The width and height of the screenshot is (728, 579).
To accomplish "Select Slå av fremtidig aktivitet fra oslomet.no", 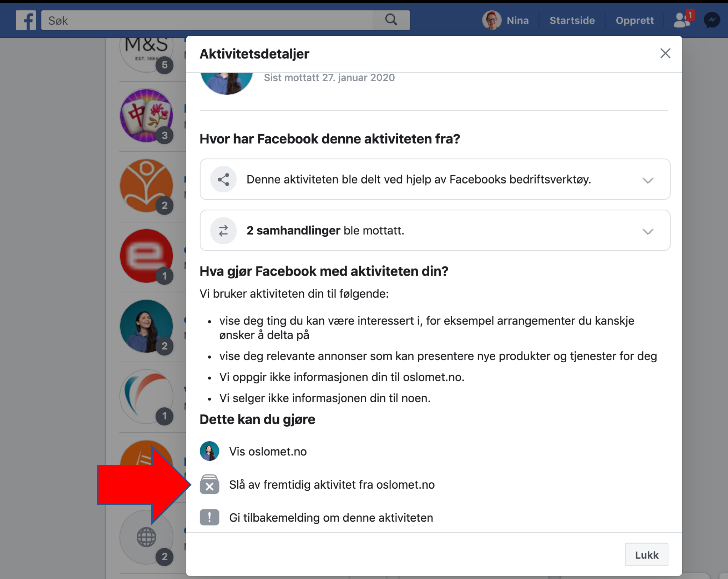I will 332,485.
